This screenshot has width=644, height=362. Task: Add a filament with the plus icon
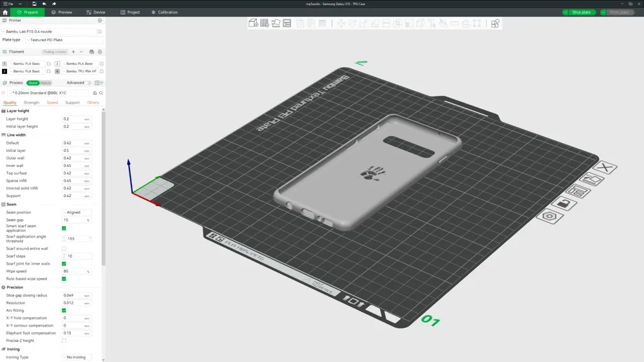tap(73, 52)
